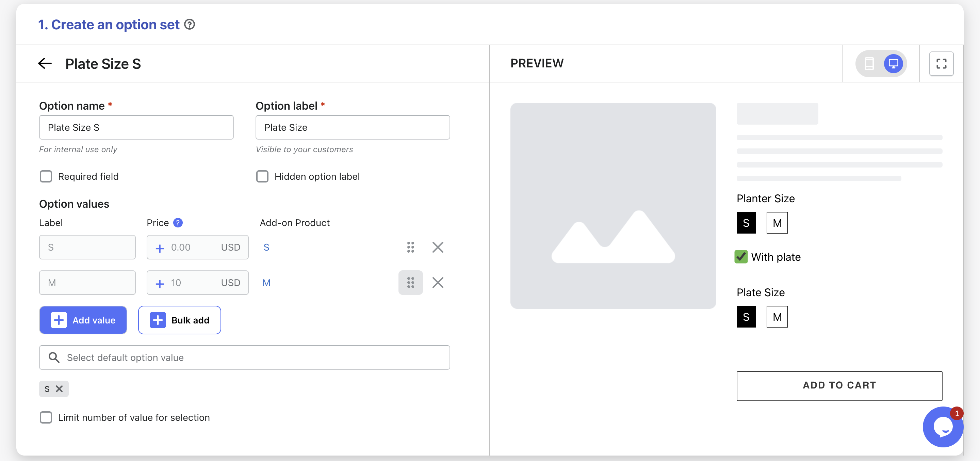
Task: Click the Add value button
Action: point(83,320)
